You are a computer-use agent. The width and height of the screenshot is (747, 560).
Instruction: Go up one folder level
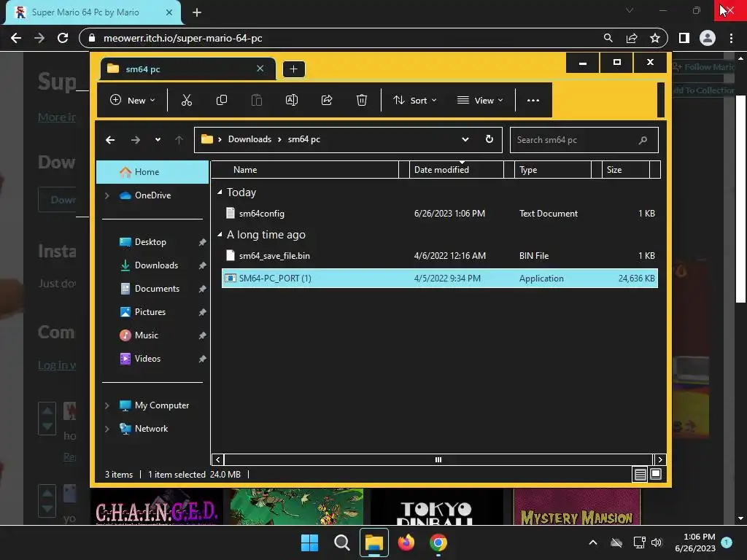[179, 139]
